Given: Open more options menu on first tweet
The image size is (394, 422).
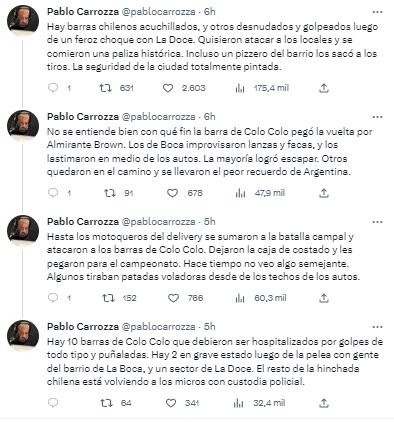Looking at the screenshot, I should [x=377, y=12].
